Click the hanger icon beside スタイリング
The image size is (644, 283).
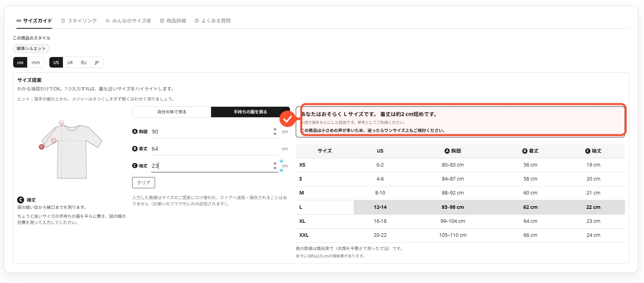[x=63, y=21]
